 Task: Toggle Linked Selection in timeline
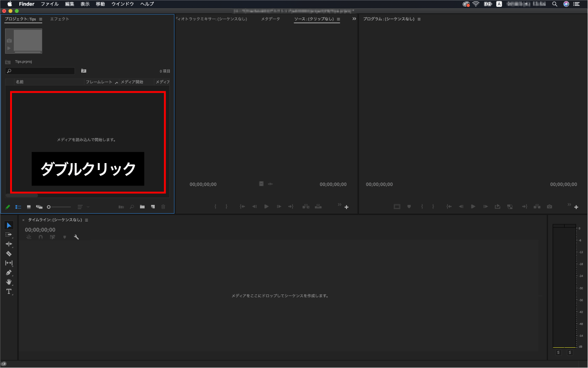(x=53, y=237)
